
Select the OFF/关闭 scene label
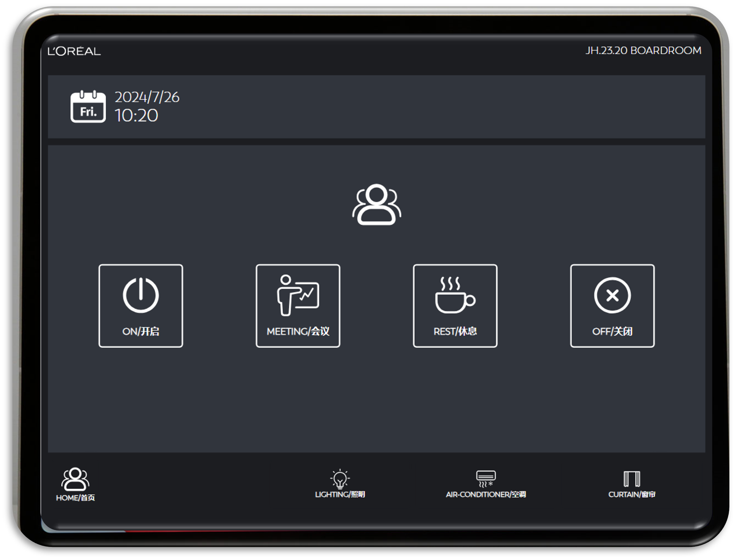(x=612, y=331)
